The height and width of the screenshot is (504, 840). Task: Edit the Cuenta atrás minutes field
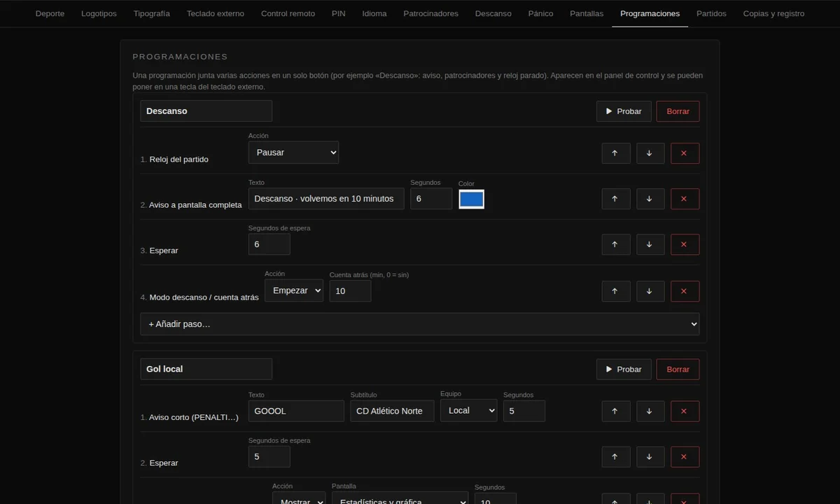click(x=350, y=290)
